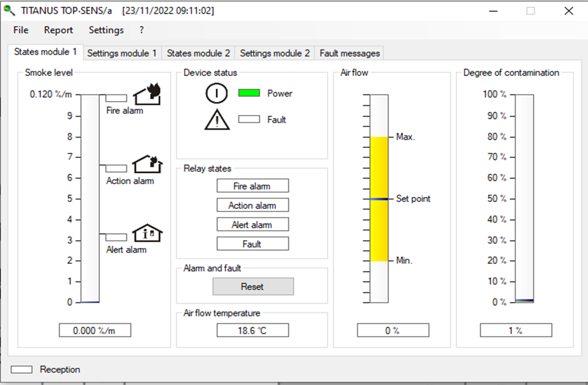588x385 pixels.
Task: Open the Report menu
Action: tap(58, 30)
